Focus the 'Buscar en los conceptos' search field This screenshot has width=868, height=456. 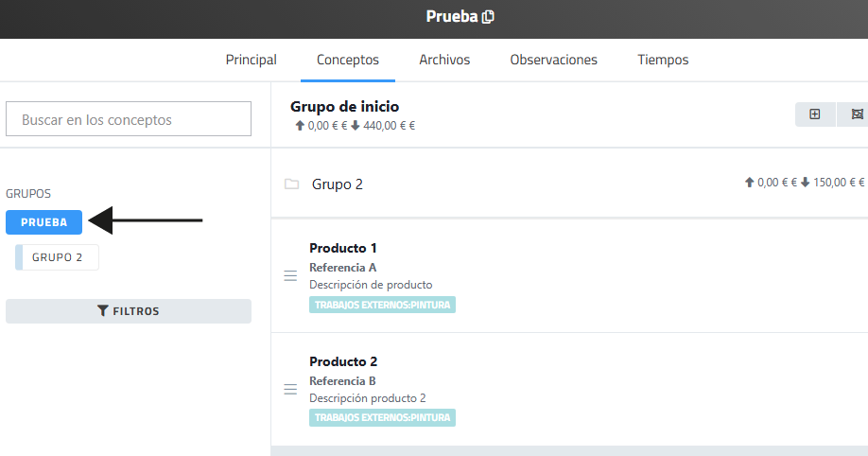[129, 119]
